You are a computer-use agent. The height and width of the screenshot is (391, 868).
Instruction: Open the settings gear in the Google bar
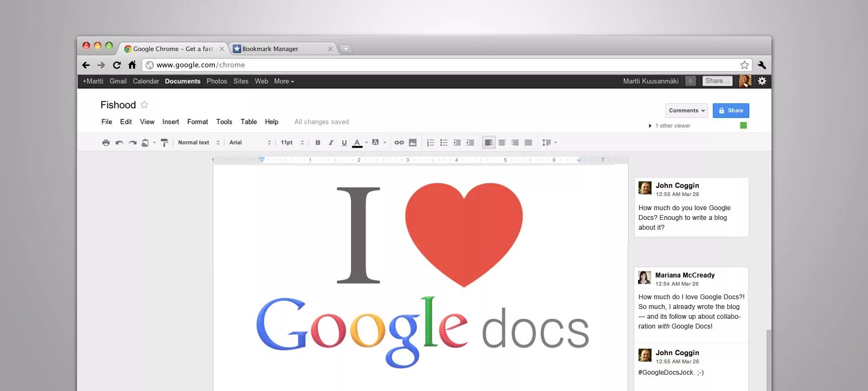[762, 81]
